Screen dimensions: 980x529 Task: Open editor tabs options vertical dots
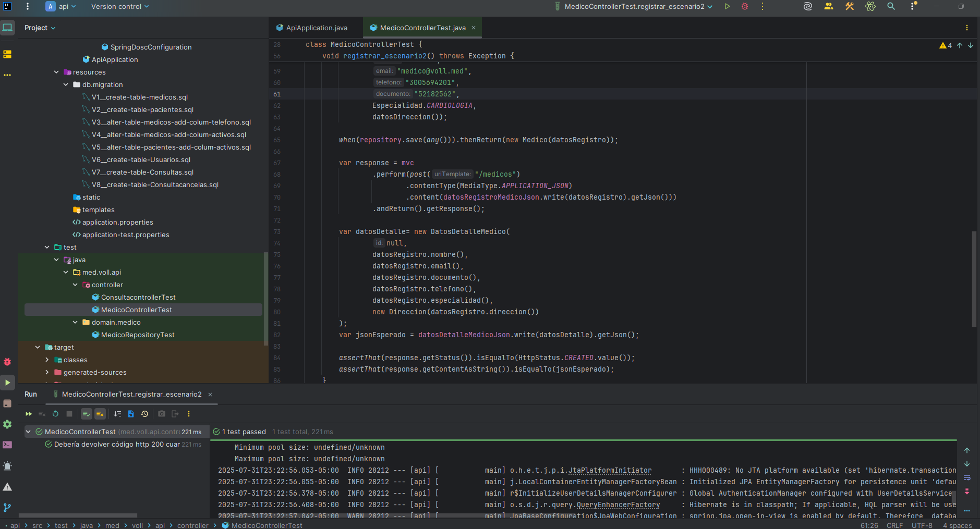point(967,28)
